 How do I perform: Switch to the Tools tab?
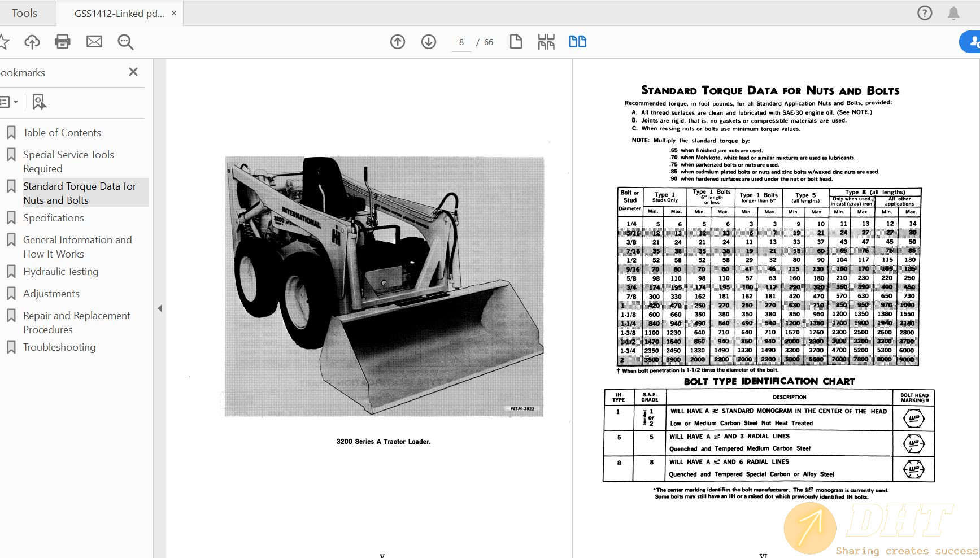(x=25, y=13)
